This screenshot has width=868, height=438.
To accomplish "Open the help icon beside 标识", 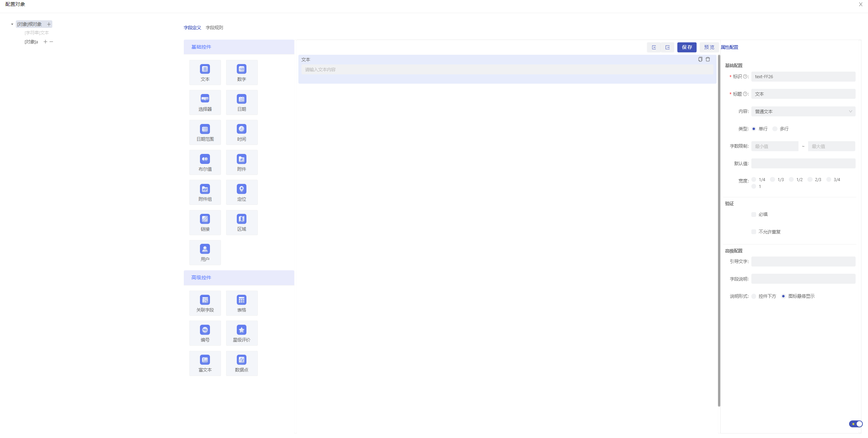I will tap(745, 76).
